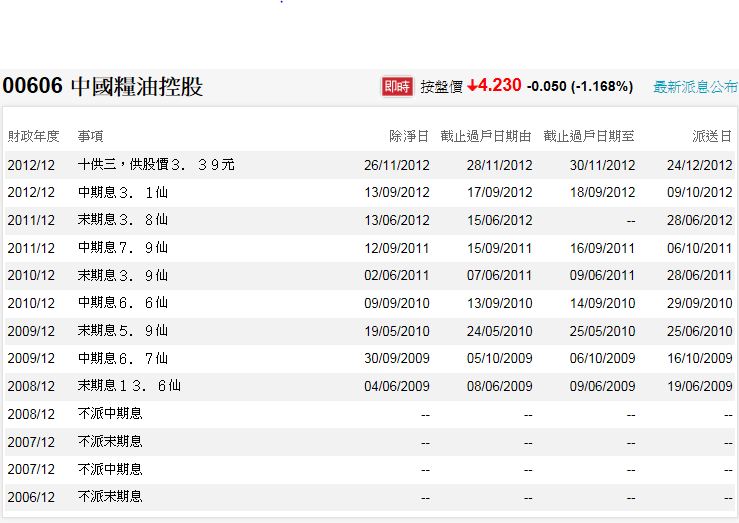739x523 pixels.
Task: Select the 十供三 rights issue entry
Action: (x=156, y=164)
